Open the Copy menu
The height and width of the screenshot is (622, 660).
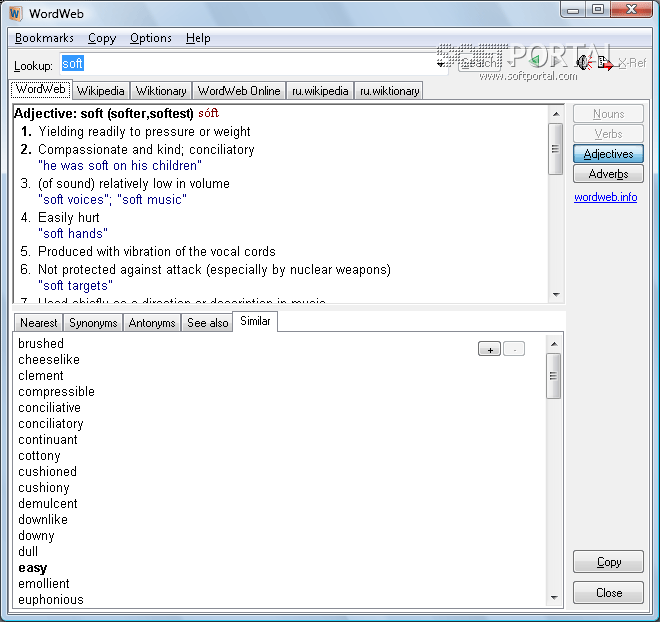coord(102,38)
